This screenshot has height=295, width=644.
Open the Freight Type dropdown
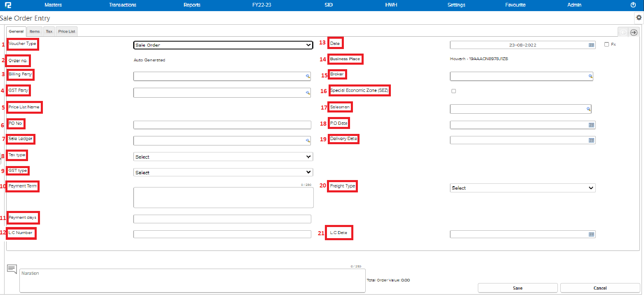click(522, 188)
